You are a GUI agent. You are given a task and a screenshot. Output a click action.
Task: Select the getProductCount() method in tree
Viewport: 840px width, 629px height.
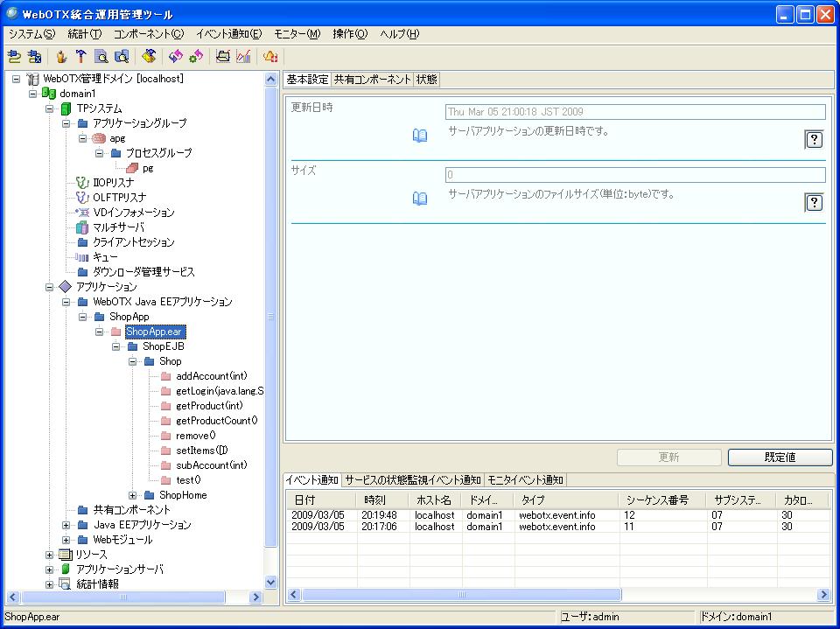[x=216, y=421]
